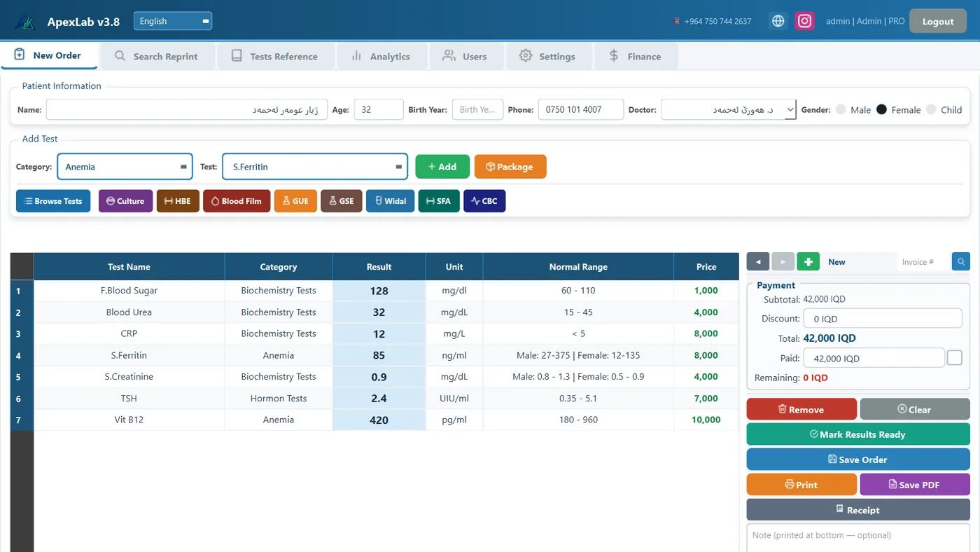Screen dimensions: 980x552
Task: Click the magnifier invoice search button
Action: coord(961,261)
